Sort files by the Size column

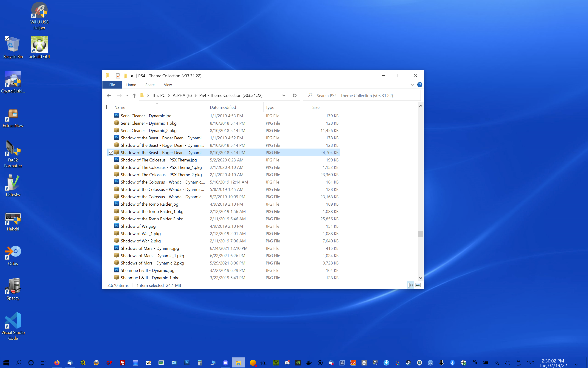click(x=326, y=107)
